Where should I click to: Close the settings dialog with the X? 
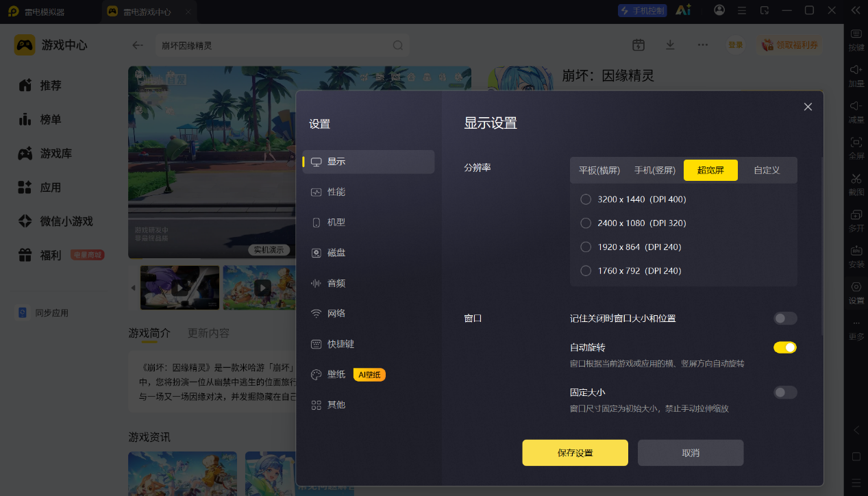(x=808, y=107)
